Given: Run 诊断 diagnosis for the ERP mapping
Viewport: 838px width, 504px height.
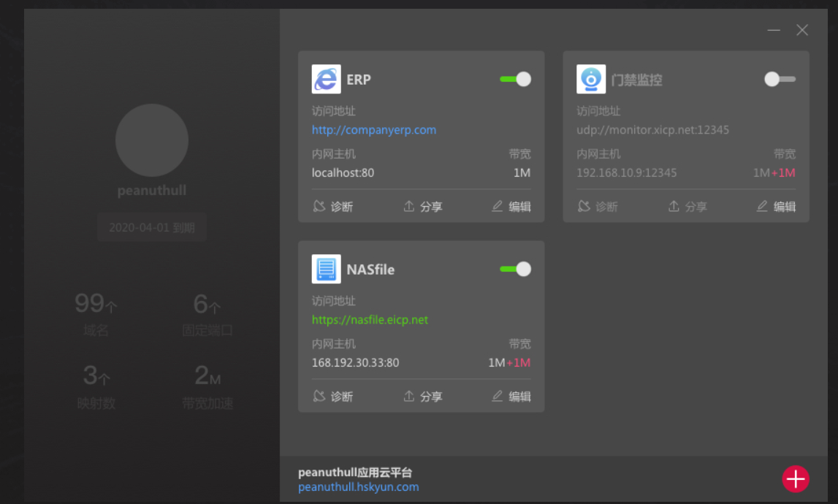Looking at the screenshot, I should 332,207.
